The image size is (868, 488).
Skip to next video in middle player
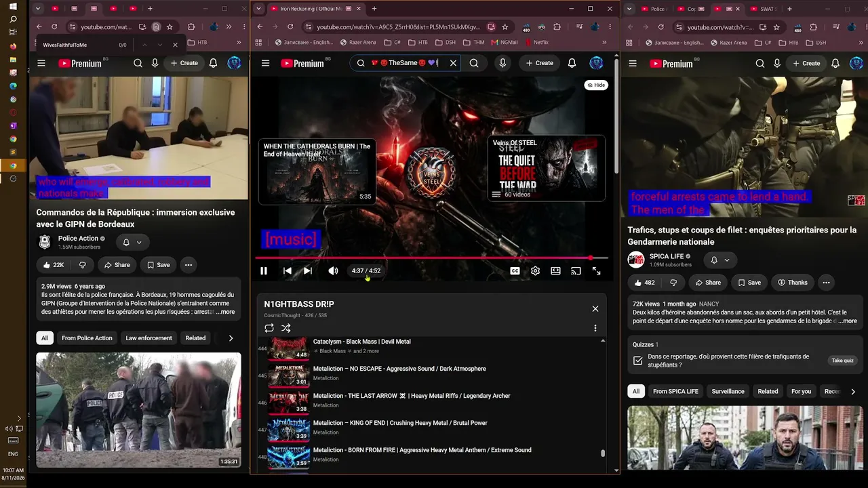(308, 271)
